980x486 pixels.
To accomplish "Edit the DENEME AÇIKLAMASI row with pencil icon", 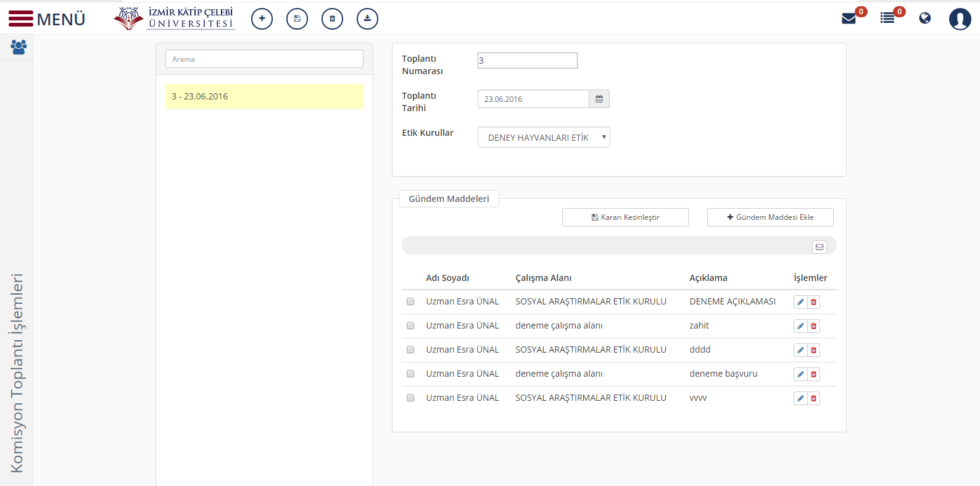I will (800, 302).
